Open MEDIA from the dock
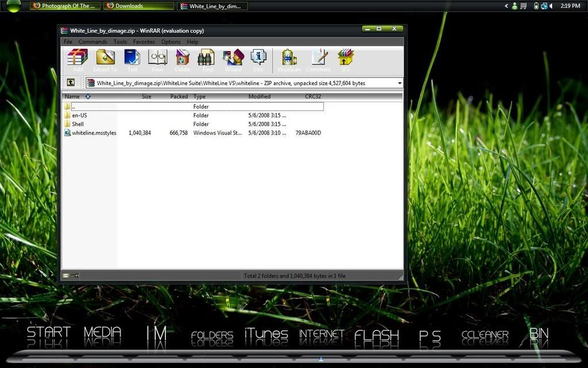Screen dimensions: 588x368 tap(102, 332)
